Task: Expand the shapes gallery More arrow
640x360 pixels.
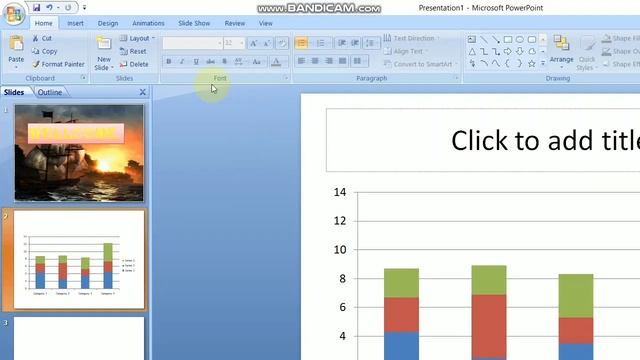Action: [543, 64]
